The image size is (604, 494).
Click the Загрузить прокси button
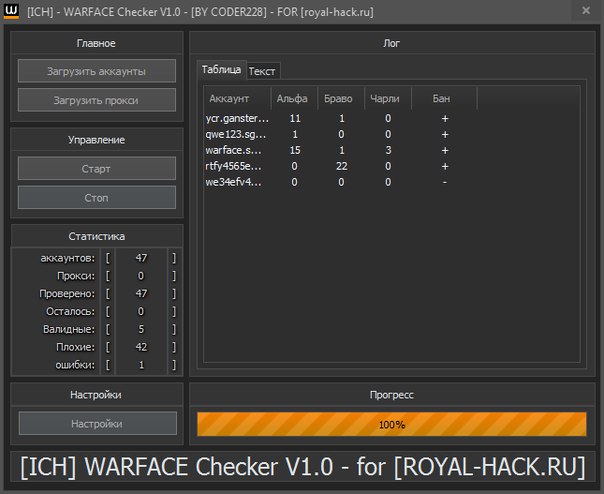(97, 100)
